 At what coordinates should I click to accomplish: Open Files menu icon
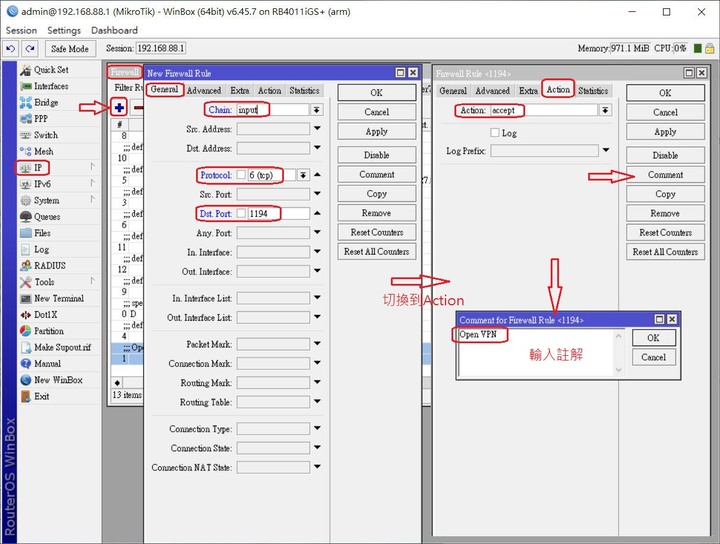click(x=25, y=233)
